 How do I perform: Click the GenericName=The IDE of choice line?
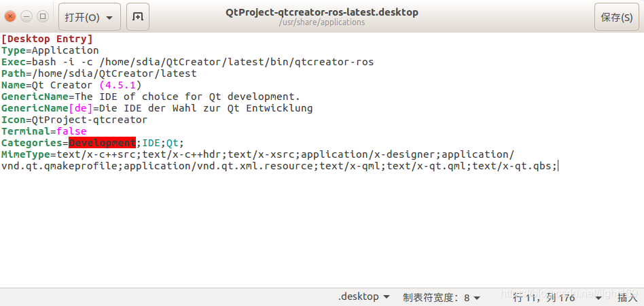(151, 97)
